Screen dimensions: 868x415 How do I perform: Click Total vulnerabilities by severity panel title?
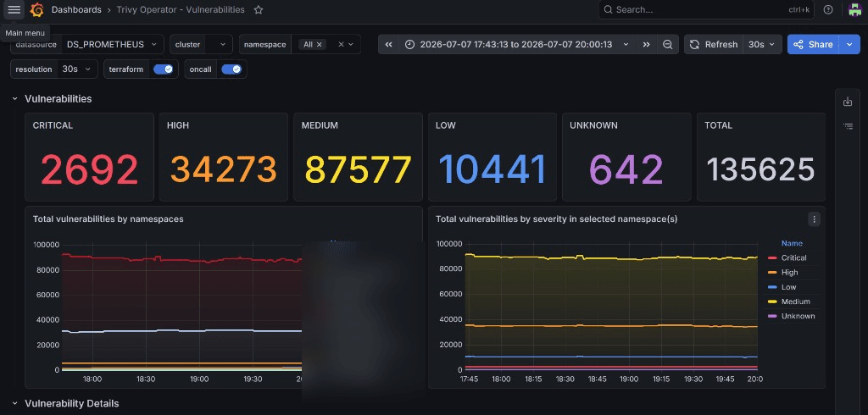[556, 219]
